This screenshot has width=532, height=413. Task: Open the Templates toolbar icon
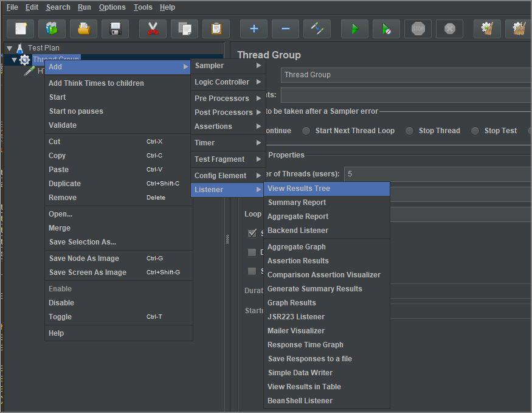tap(52, 29)
